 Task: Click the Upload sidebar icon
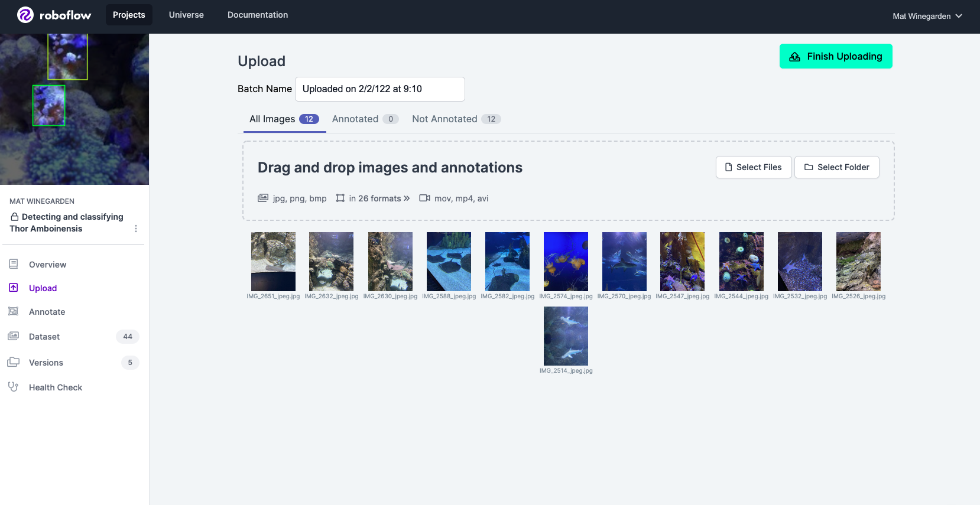pos(14,288)
